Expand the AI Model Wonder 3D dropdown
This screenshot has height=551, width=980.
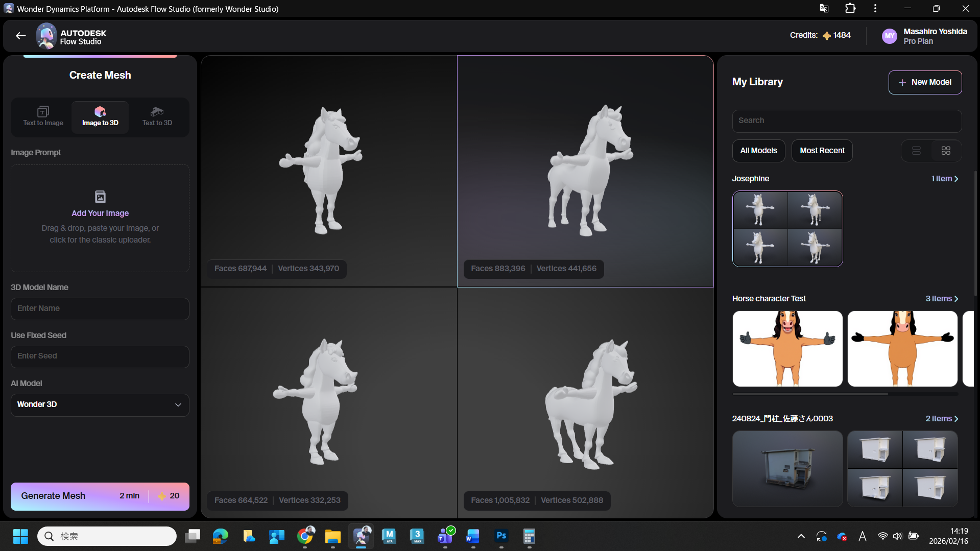100,404
